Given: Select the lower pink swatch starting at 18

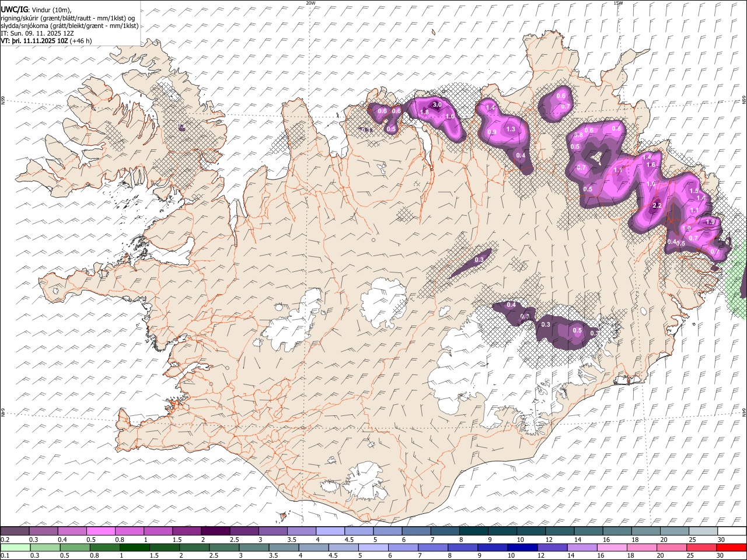Looking at the screenshot, I should click(x=641, y=547).
